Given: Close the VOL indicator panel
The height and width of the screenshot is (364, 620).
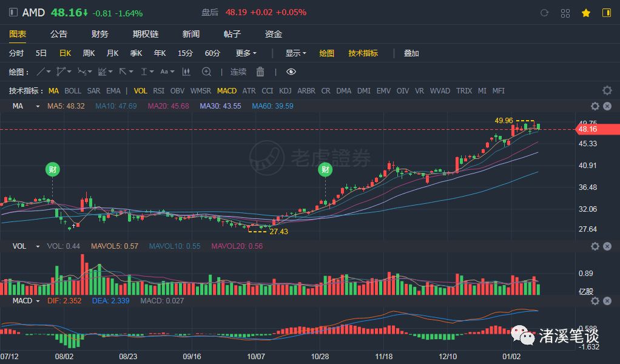Looking at the screenshot, I should [607, 246].
